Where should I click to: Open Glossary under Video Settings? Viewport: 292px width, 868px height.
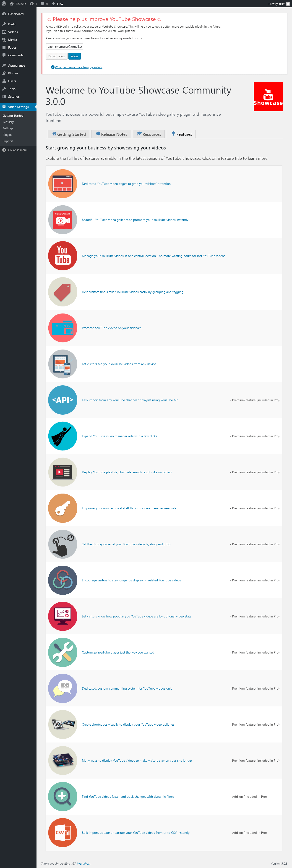click(8, 122)
